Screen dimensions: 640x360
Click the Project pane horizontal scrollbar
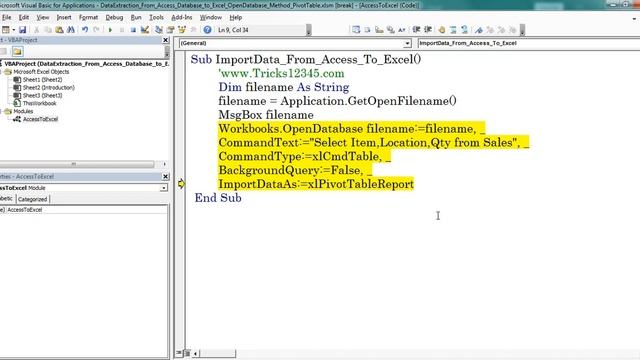(78, 164)
